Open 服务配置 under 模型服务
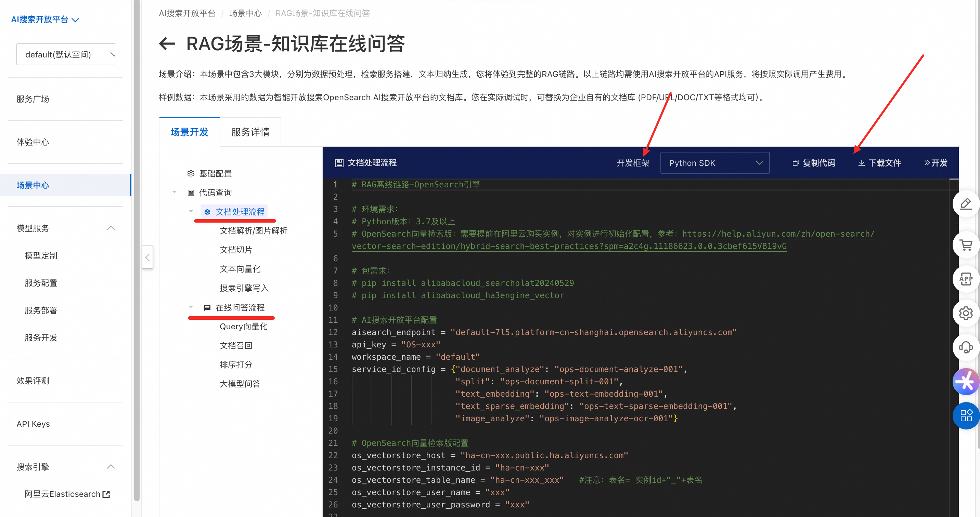This screenshot has width=980, height=517. click(41, 283)
